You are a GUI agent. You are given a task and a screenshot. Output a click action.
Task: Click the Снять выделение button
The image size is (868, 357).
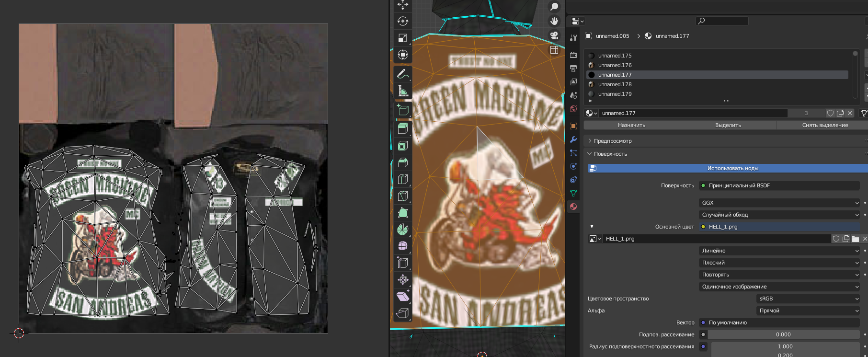coord(824,125)
